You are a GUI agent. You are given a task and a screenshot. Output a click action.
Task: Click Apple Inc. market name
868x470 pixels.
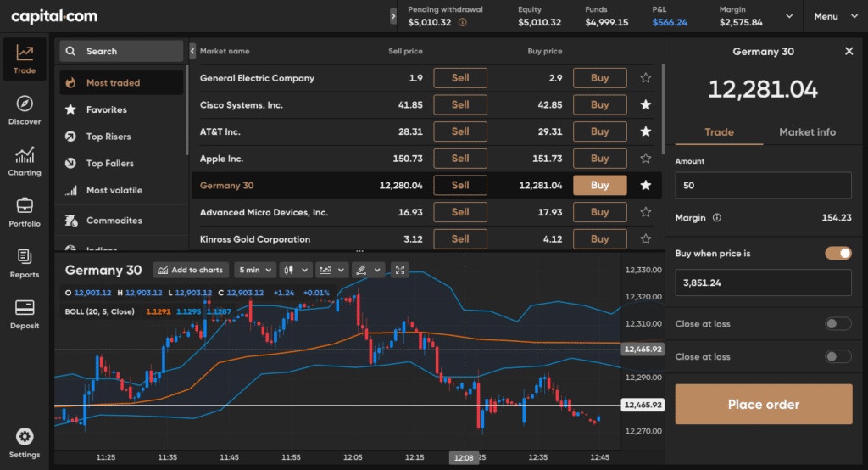tap(221, 159)
